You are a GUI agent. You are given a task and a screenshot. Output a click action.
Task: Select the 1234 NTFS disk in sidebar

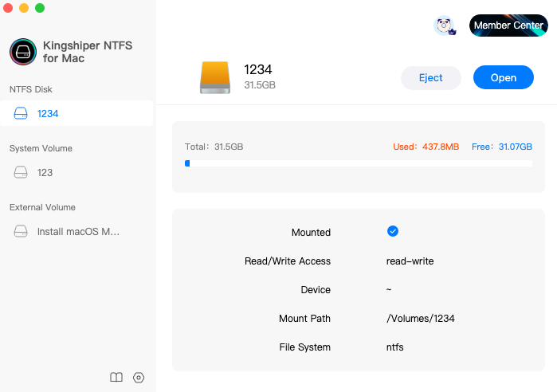[76, 113]
